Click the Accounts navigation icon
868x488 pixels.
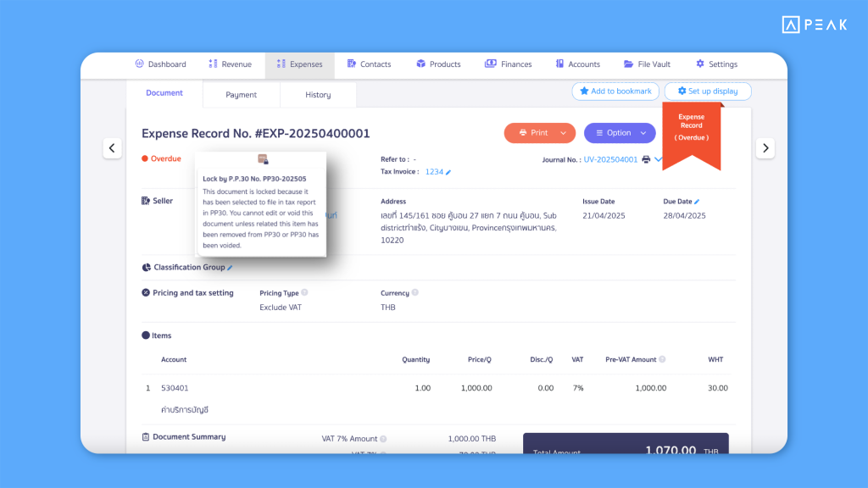pos(559,64)
